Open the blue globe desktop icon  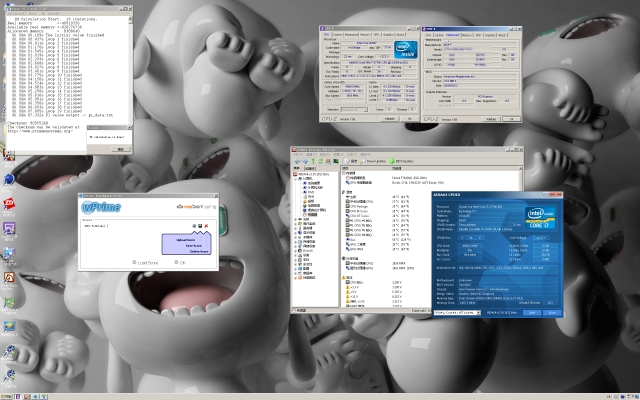pos(8,179)
